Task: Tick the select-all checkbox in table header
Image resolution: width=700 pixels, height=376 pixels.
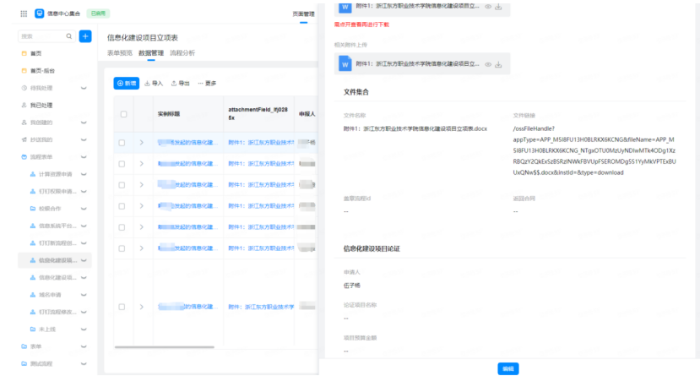Action: 124,114
